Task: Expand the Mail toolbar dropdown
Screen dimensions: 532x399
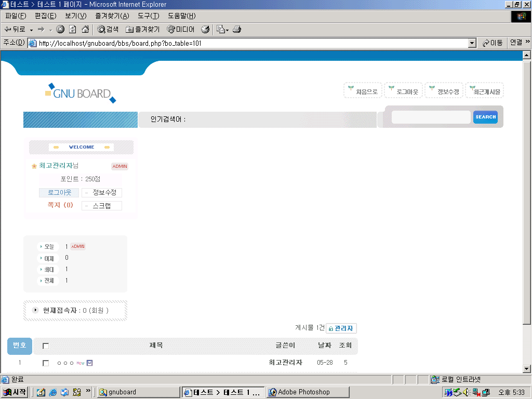Action: [227, 30]
